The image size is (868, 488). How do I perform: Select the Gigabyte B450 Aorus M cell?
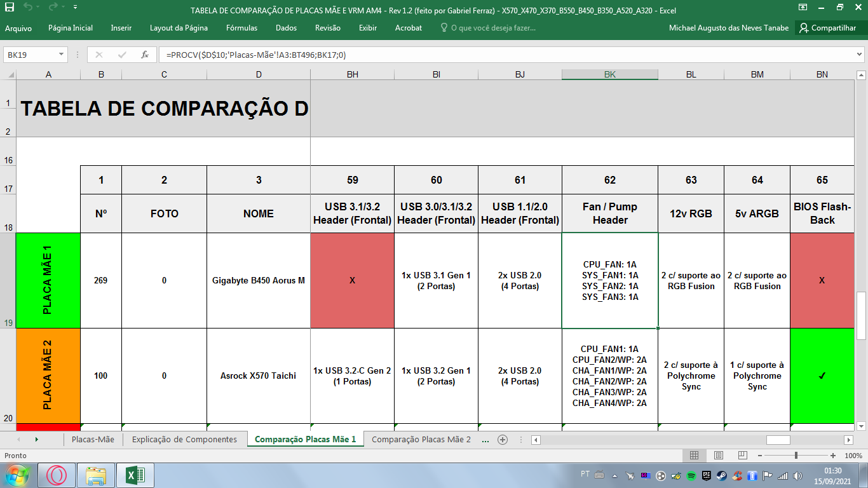tap(259, 280)
